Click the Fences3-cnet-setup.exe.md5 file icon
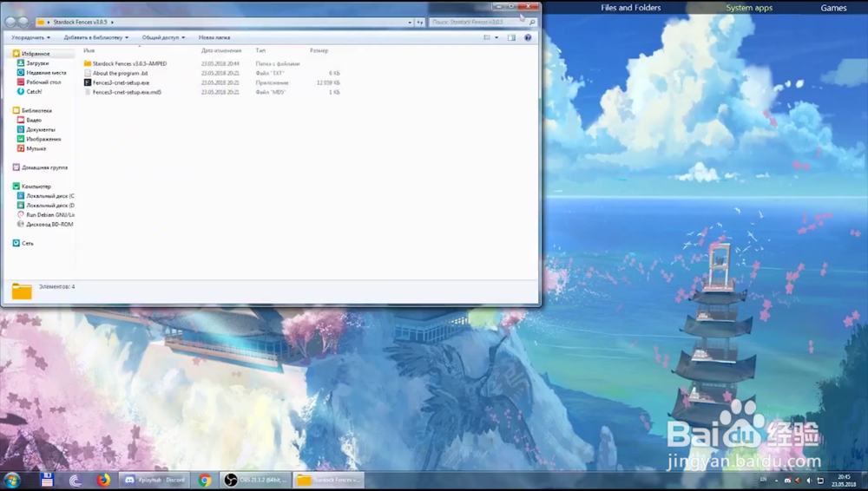Screen dimensions: 868x491 [x=88, y=92]
